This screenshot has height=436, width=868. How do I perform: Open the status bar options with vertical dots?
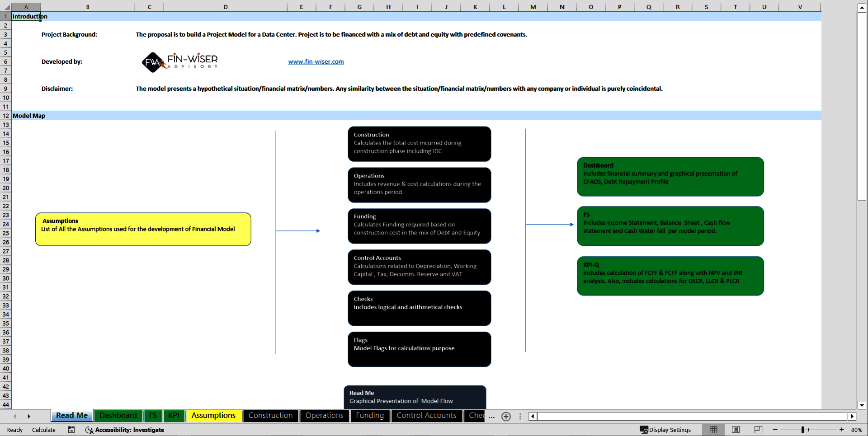click(520, 417)
